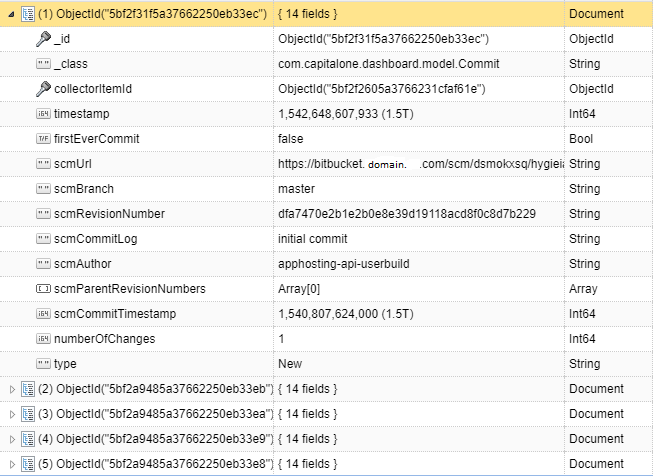Click value 1,540,807,624,000 (1.5T)
Viewport: 653px width, 476px height.
pyautogui.click(x=346, y=314)
